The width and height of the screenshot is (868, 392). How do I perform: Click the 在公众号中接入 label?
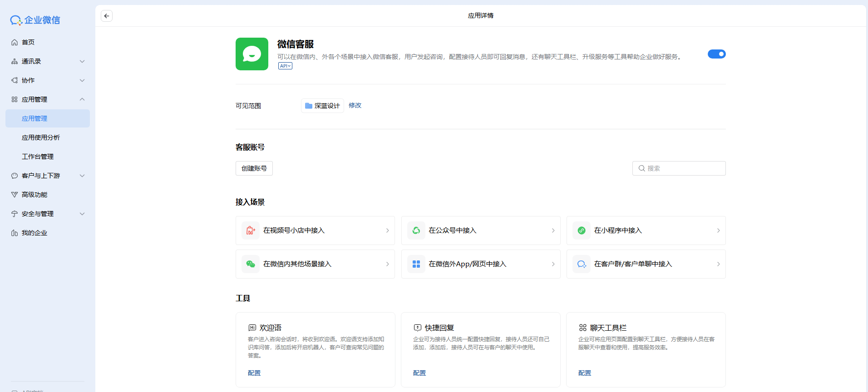click(453, 230)
